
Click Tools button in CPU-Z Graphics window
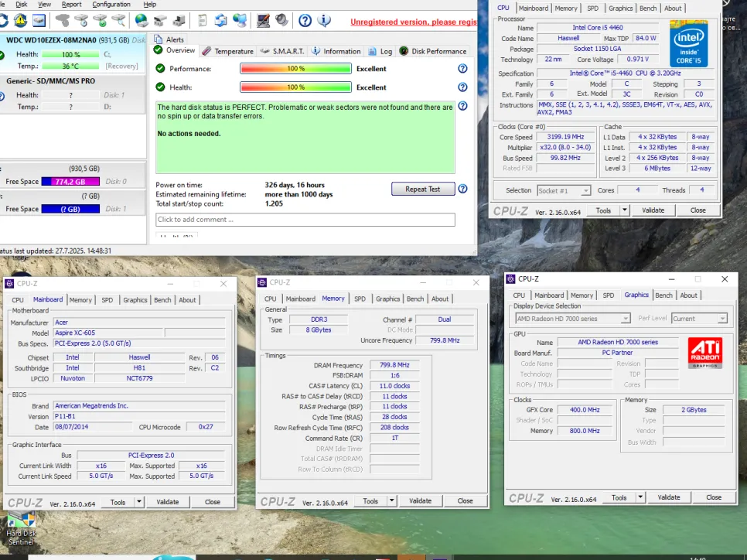[619, 497]
